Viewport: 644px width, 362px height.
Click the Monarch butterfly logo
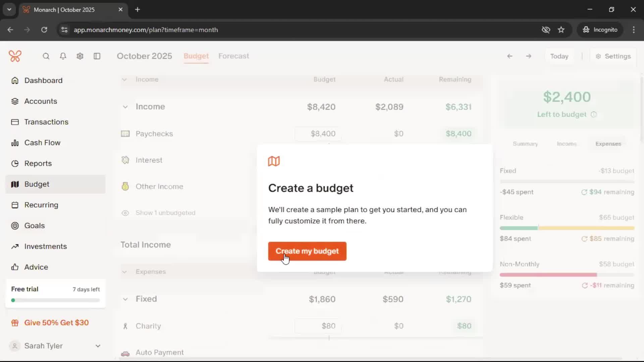click(15, 56)
